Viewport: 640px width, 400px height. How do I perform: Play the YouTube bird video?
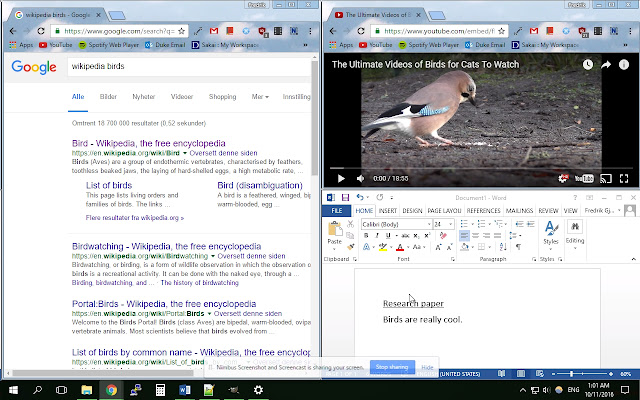coord(340,178)
